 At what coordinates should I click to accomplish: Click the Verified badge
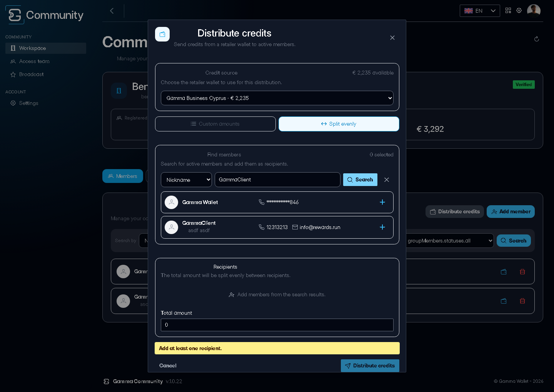coord(524,85)
